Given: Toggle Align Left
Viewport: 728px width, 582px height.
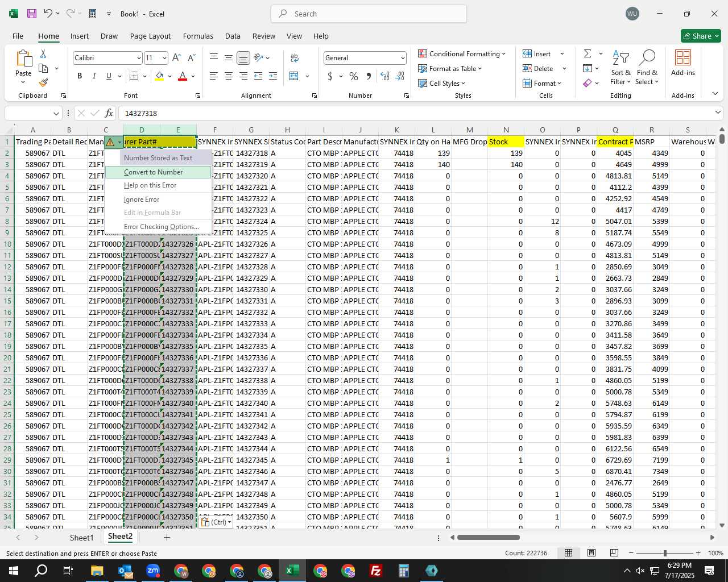Looking at the screenshot, I should (x=214, y=76).
